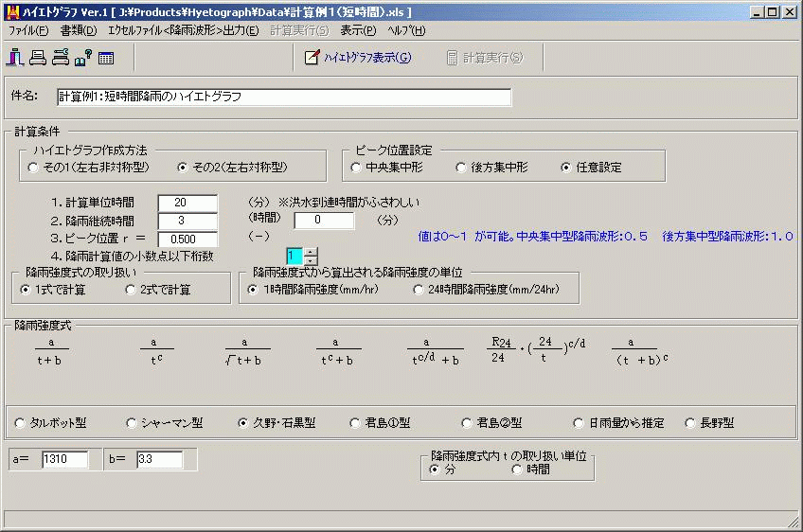Click 降雨継続時間 minutes field showing 0
The image size is (803, 532).
(324, 221)
